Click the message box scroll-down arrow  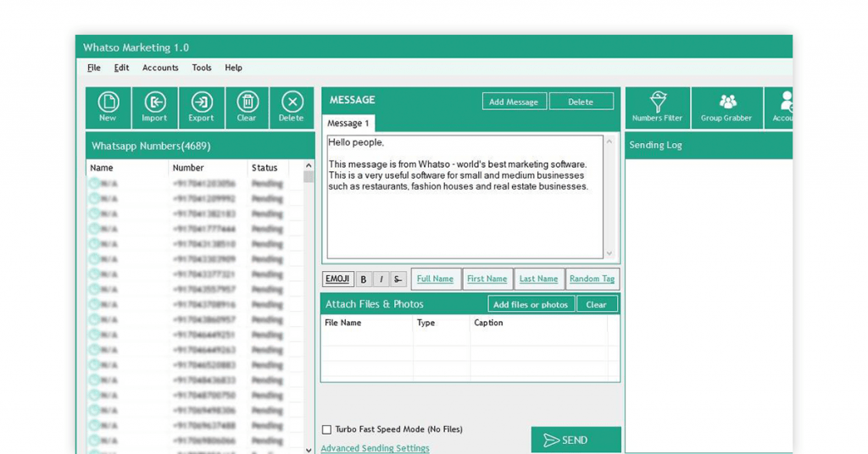click(x=609, y=253)
